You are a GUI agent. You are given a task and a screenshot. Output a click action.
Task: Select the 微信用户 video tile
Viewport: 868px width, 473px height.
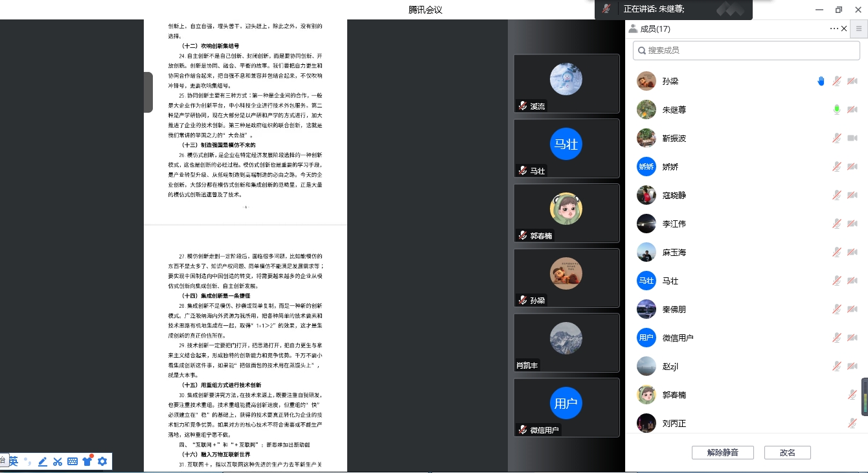567,407
